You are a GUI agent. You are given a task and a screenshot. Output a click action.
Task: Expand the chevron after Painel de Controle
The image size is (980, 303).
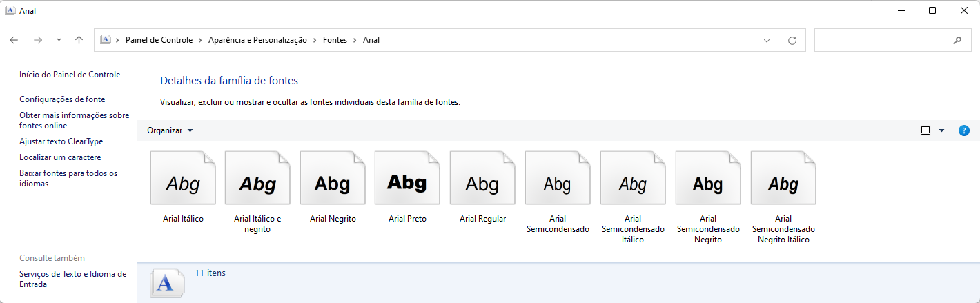coord(201,40)
